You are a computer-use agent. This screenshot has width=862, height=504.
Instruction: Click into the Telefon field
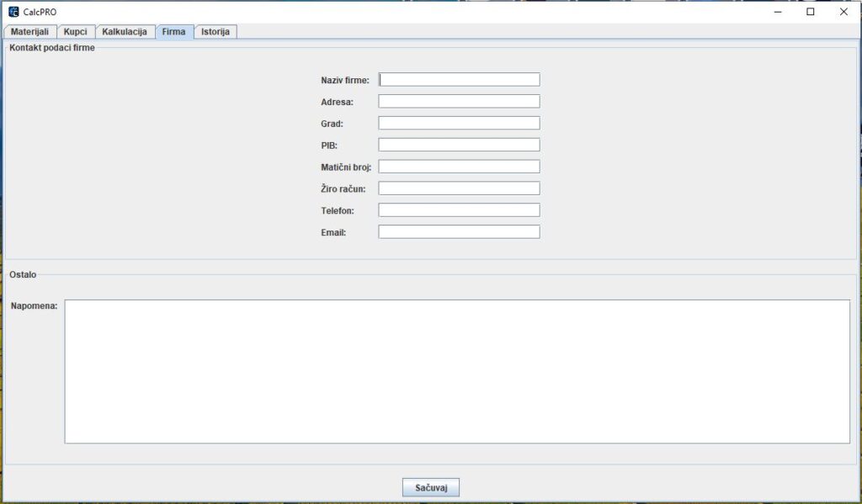459,210
